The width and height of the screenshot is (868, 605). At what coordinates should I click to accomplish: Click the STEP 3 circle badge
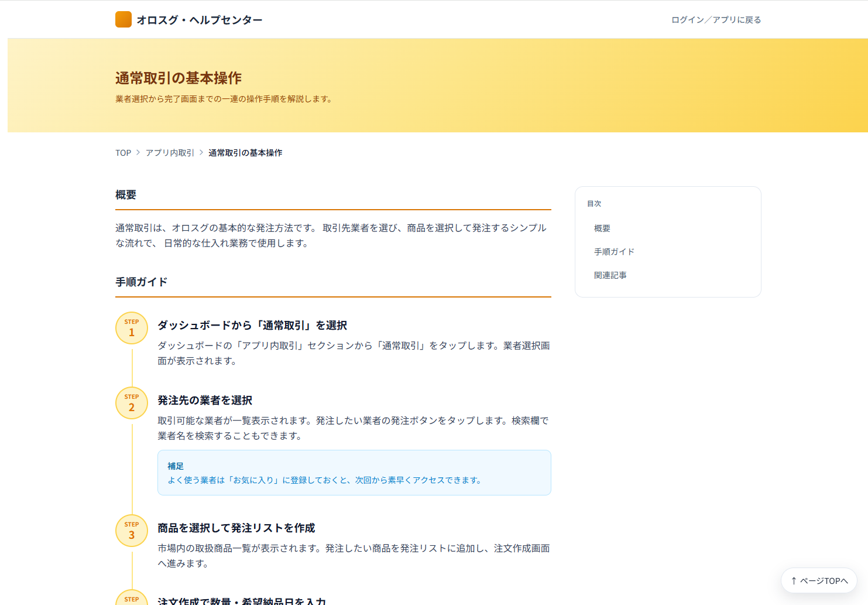pyautogui.click(x=132, y=531)
